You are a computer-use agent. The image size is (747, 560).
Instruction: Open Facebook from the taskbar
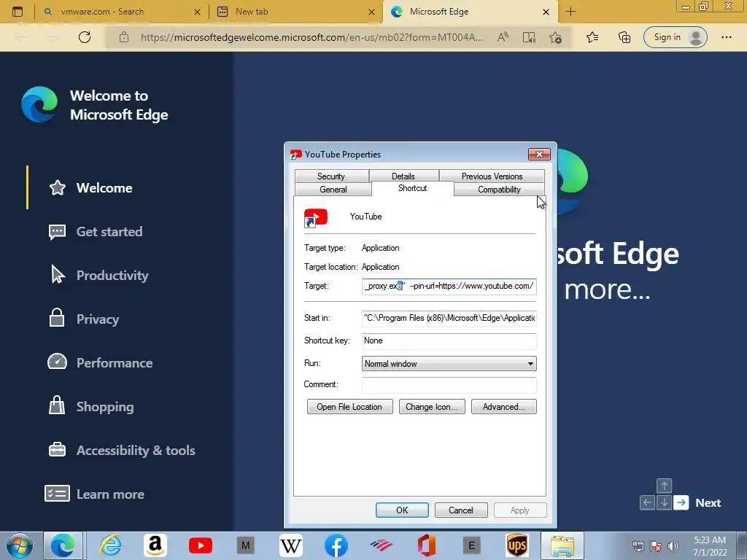click(336, 545)
